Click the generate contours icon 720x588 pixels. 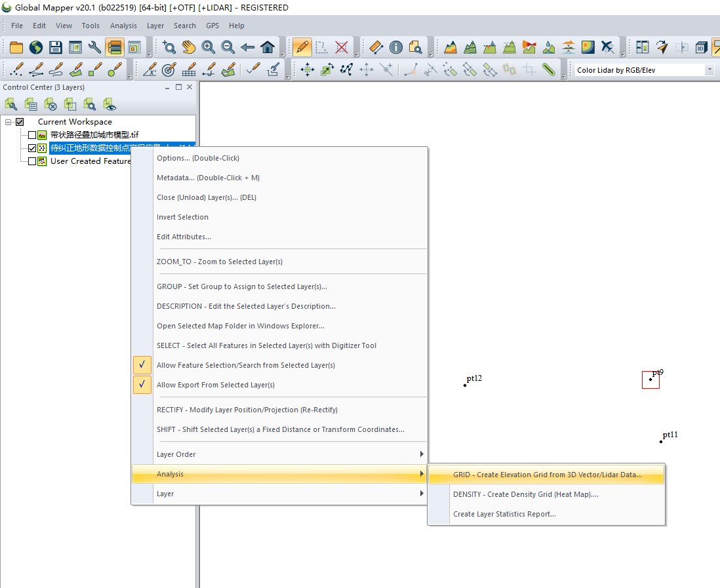click(470, 47)
